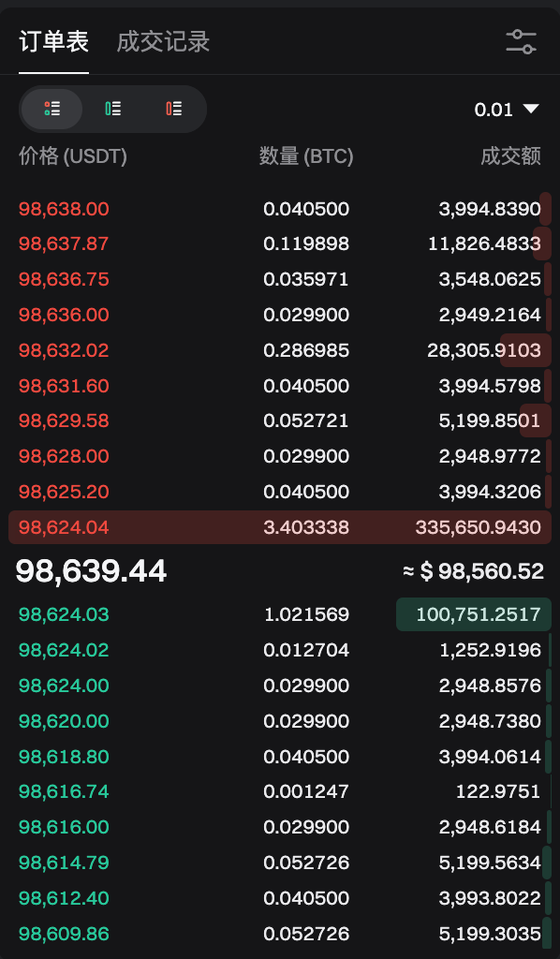Show sell orders only view
The image size is (560, 959).
point(173,109)
